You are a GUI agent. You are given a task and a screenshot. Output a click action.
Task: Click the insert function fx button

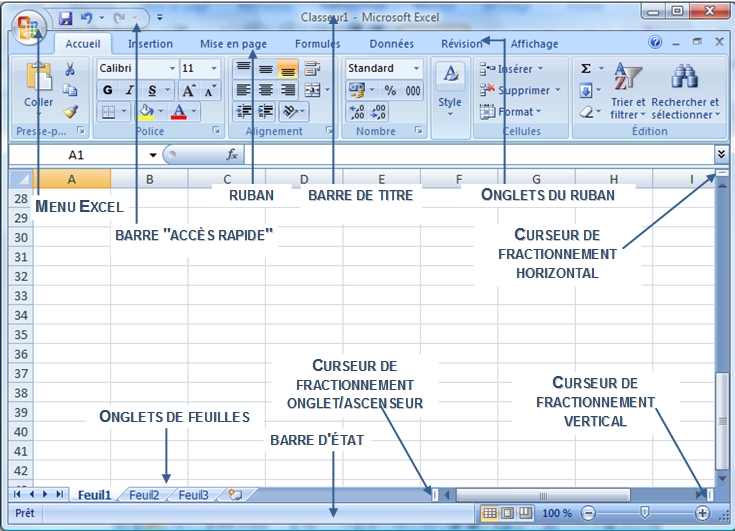point(232,155)
